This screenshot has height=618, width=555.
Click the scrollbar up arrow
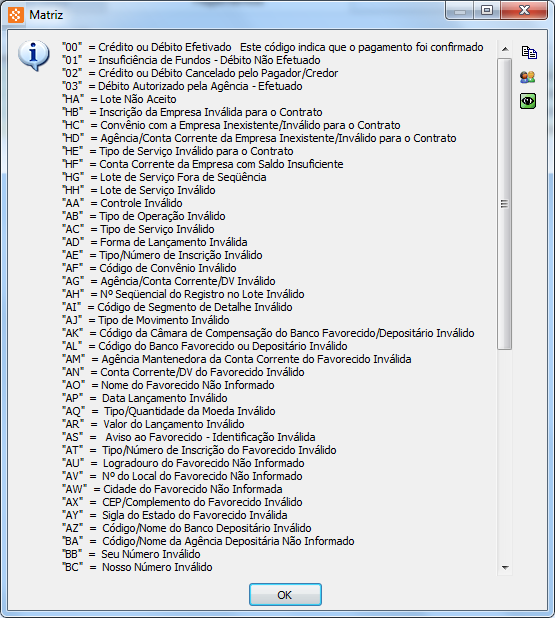coord(505,49)
